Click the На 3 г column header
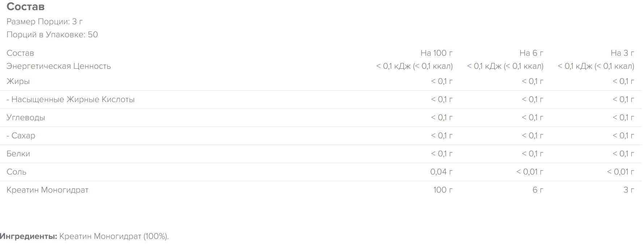Viewport: 644px width, 244px height. (622, 53)
